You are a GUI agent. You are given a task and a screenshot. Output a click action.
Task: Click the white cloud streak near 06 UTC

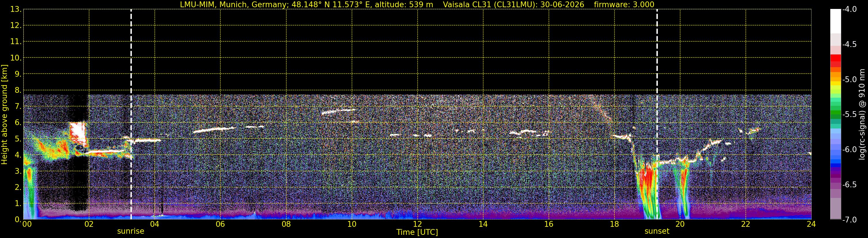pos(214,129)
